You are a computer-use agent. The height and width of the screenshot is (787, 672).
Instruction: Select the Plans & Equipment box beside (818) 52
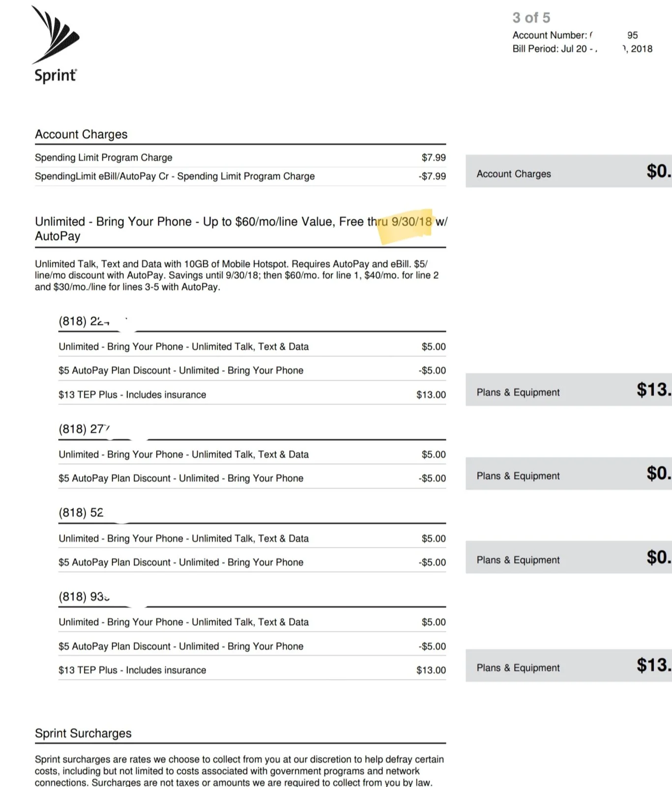(x=569, y=557)
